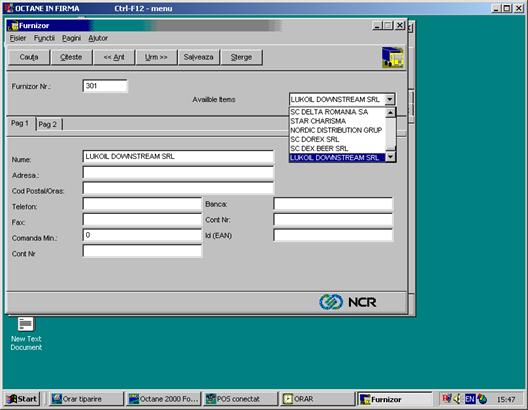Select highlighted LUKOIL DOWNSTREAM SRL list entry
This screenshot has height=410, width=528.
(x=337, y=158)
